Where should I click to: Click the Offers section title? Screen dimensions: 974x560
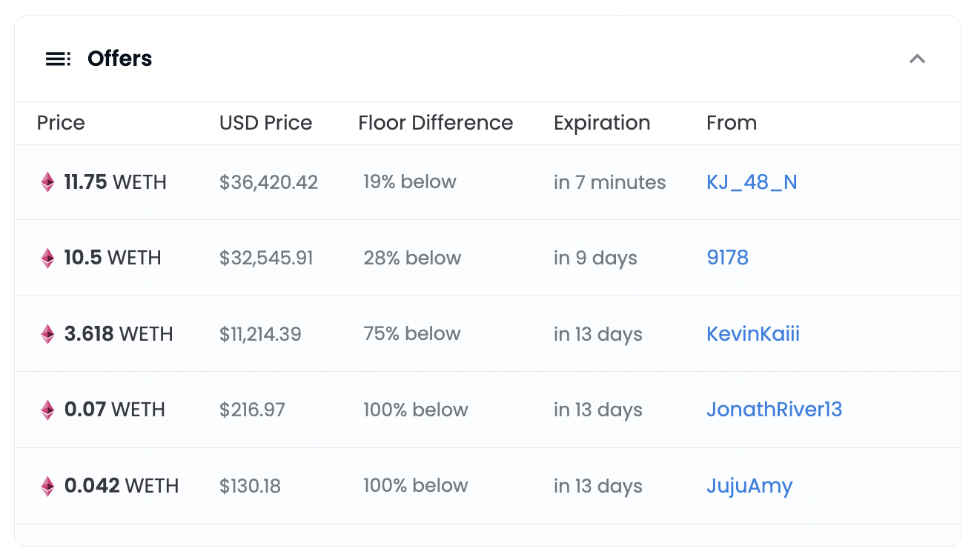pos(119,59)
